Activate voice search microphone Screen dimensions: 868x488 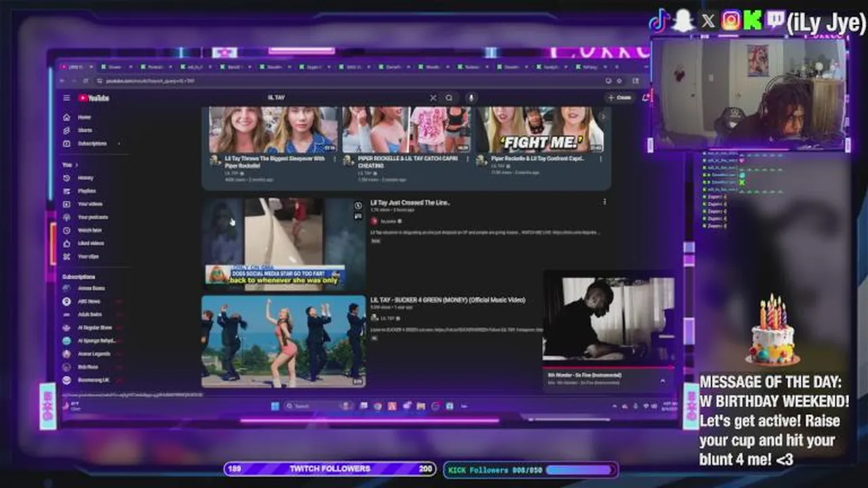(471, 98)
